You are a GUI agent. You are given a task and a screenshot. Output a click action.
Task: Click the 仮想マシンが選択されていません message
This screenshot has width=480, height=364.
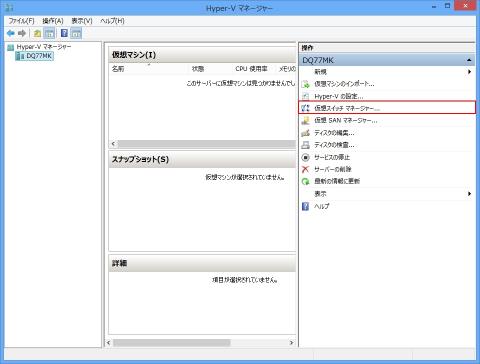[245, 177]
